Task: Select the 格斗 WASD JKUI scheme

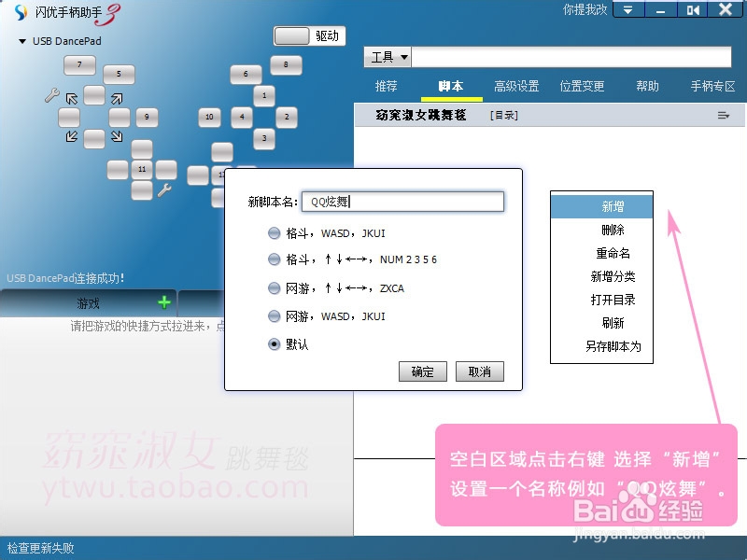Action: [x=274, y=231]
